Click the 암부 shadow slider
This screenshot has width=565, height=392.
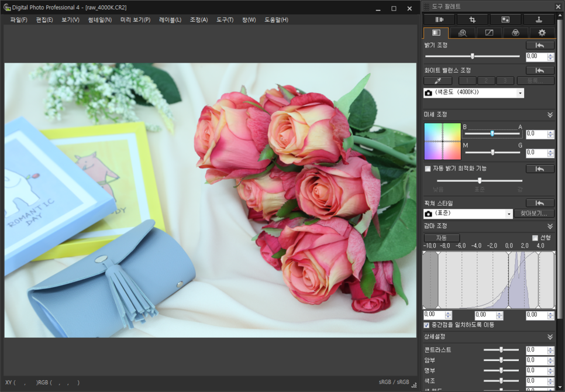(501, 360)
